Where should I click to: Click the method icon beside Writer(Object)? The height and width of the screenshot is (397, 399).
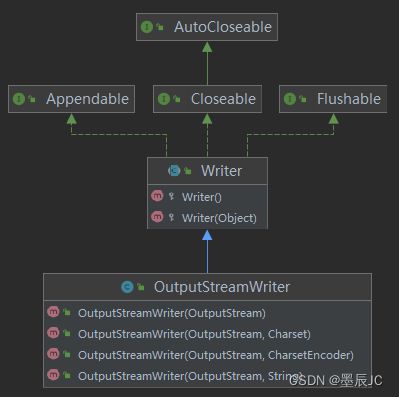pos(157,217)
